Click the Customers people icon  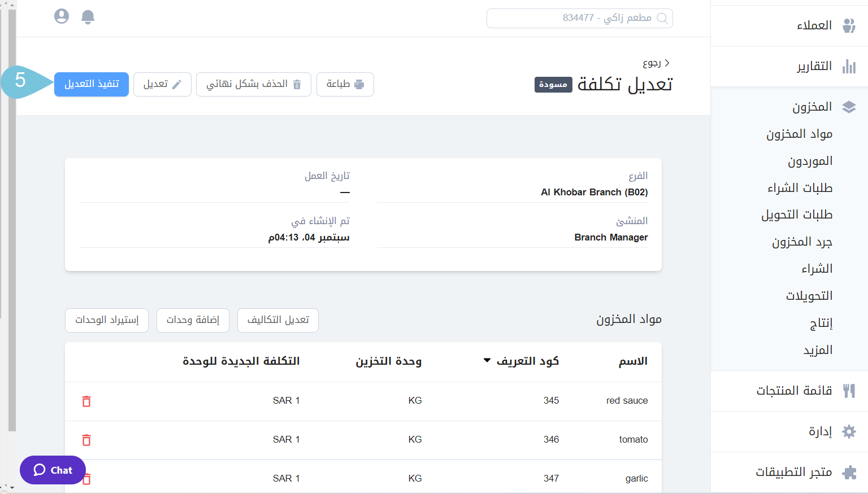848,25
